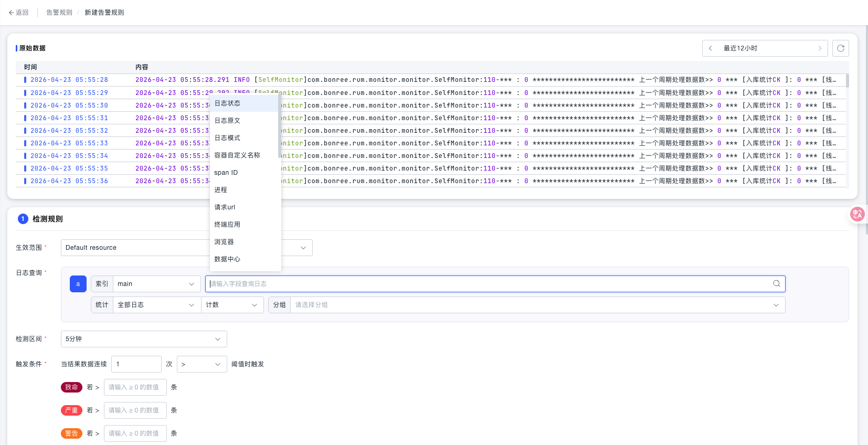Click the 致命 threshold value input
The height and width of the screenshot is (445, 868).
click(x=135, y=387)
